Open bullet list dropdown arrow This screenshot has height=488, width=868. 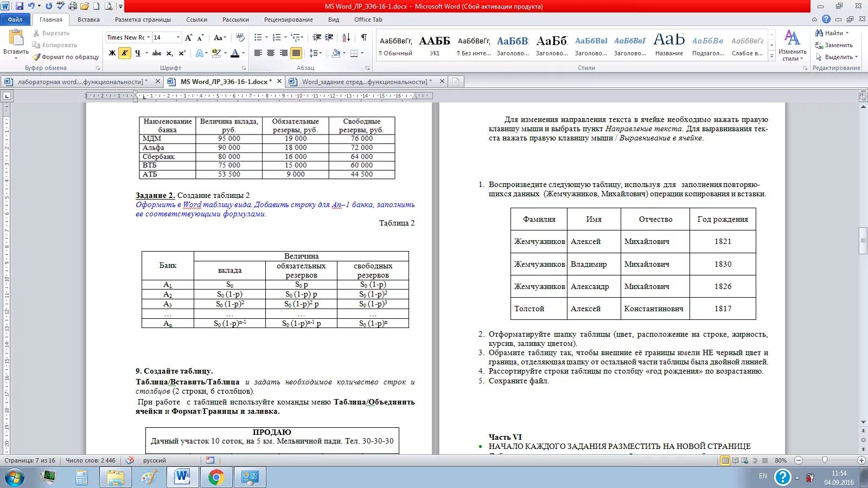tap(266, 37)
